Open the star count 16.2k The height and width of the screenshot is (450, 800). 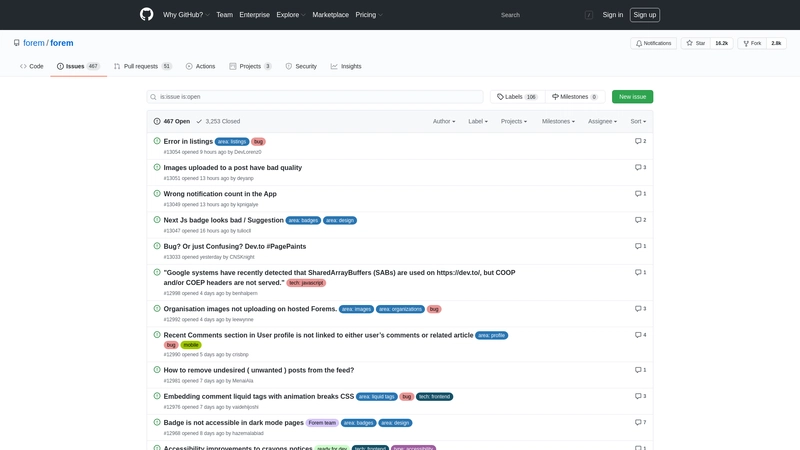coord(721,43)
